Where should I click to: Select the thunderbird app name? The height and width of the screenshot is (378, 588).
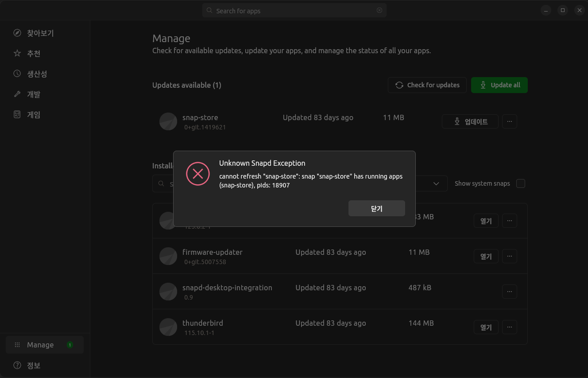(202, 323)
